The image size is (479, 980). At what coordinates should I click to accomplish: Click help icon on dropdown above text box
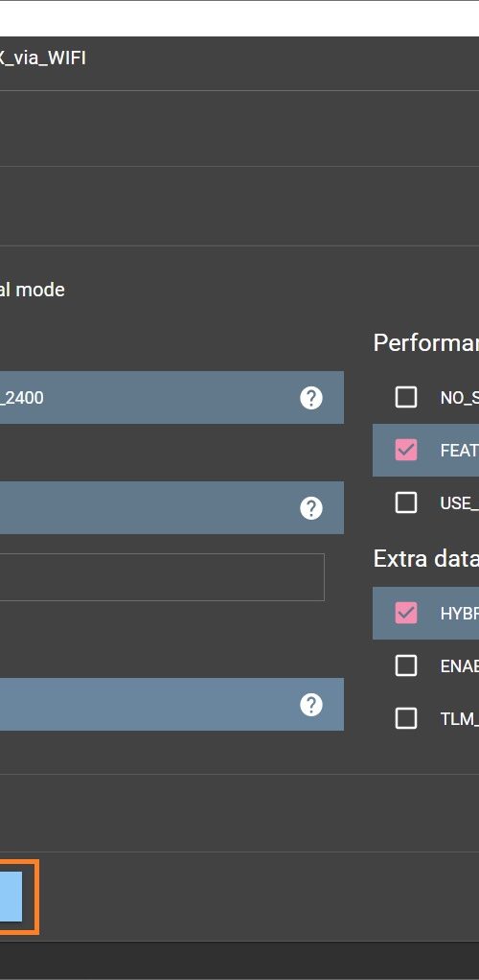coord(311,508)
